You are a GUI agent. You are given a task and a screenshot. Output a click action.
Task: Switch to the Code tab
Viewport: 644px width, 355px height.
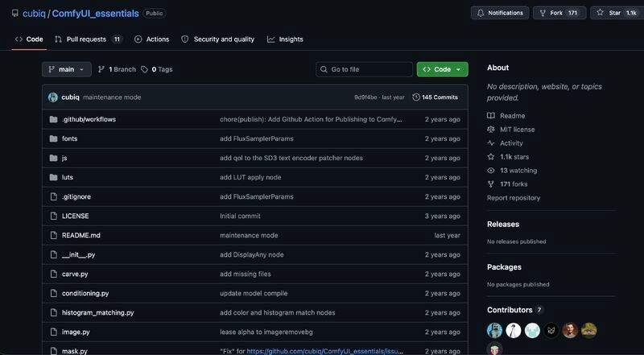tap(29, 39)
